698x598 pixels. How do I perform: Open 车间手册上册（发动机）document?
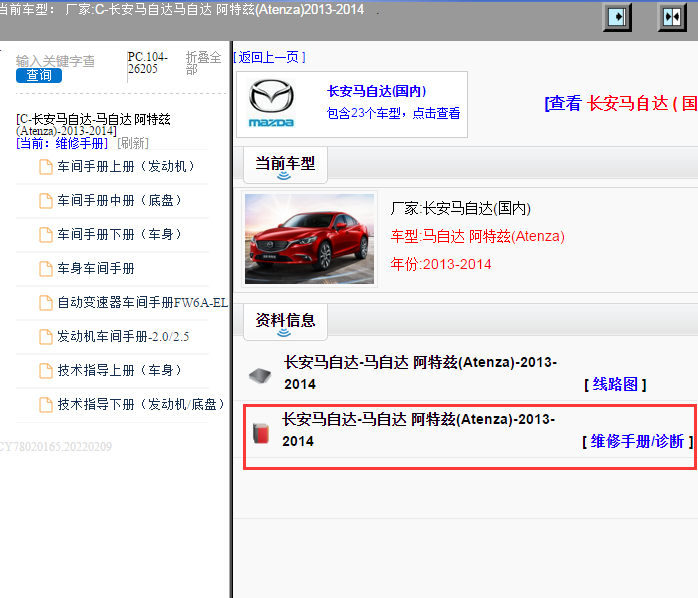[126, 166]
